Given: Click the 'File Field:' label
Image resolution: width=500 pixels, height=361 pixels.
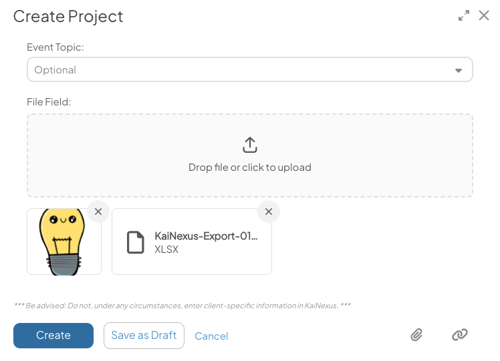Looking at the screenshot, I should point(49,102).
